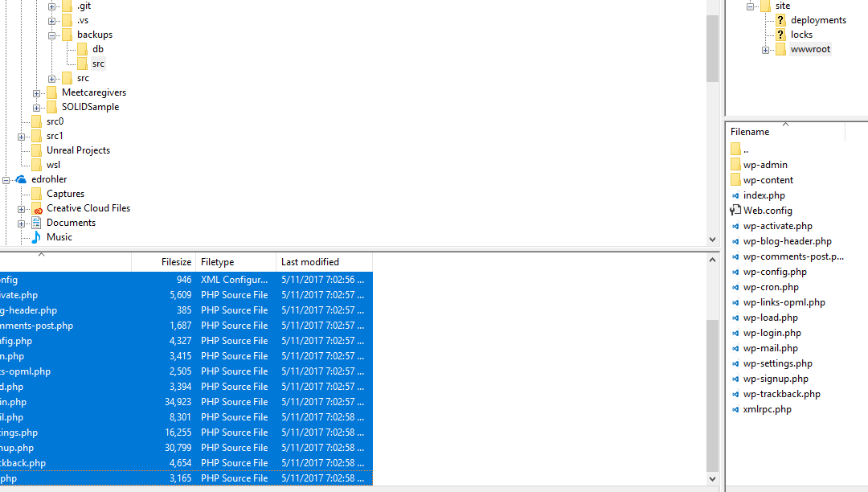Viewport: 868px width, 492px height.
Task: Expand the Documents folder node
Action: pos(21,223)
